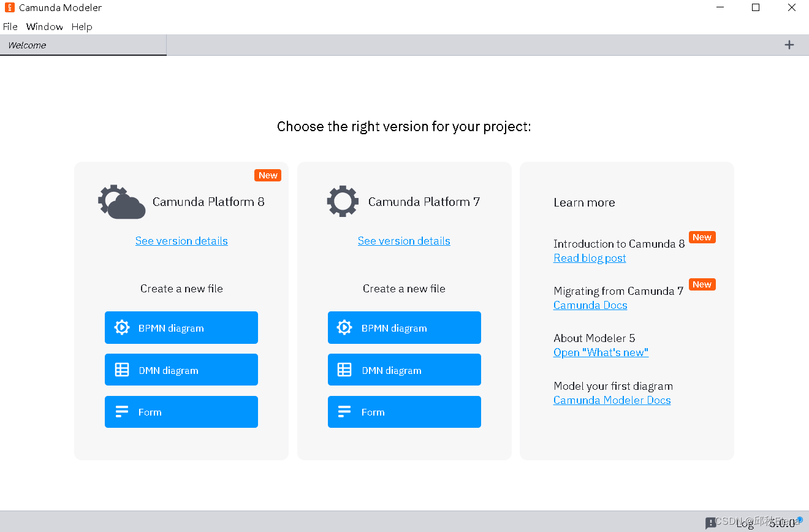
Task: Create a Platform 8 Form
Action: 181,412
